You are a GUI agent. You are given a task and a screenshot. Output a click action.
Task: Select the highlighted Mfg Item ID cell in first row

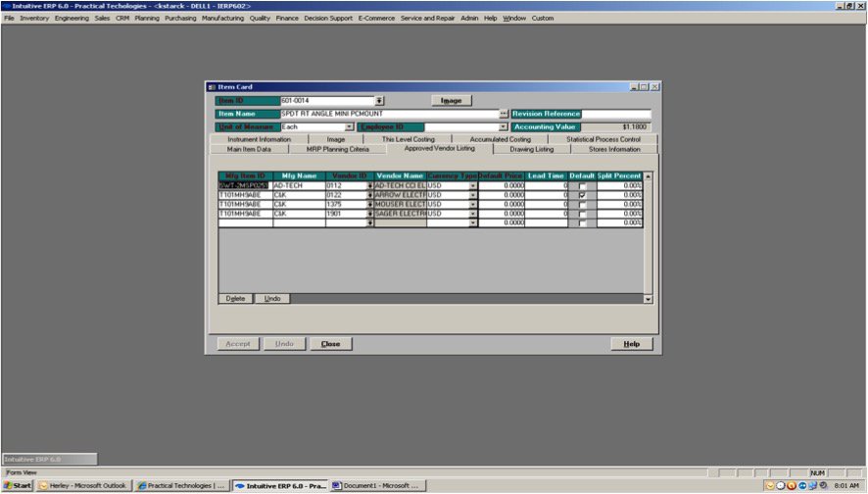(x=244, y=186)
